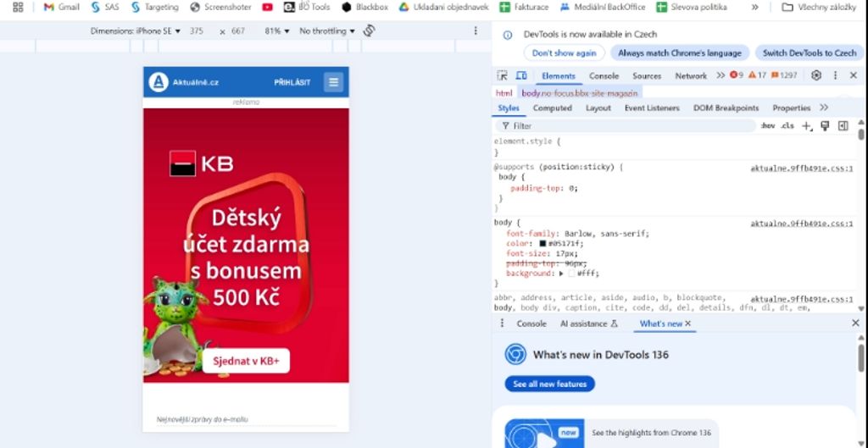Screen dimensions: 868x448
Task: Click the styles Filter input field
Action: click(x=626, y=126)
